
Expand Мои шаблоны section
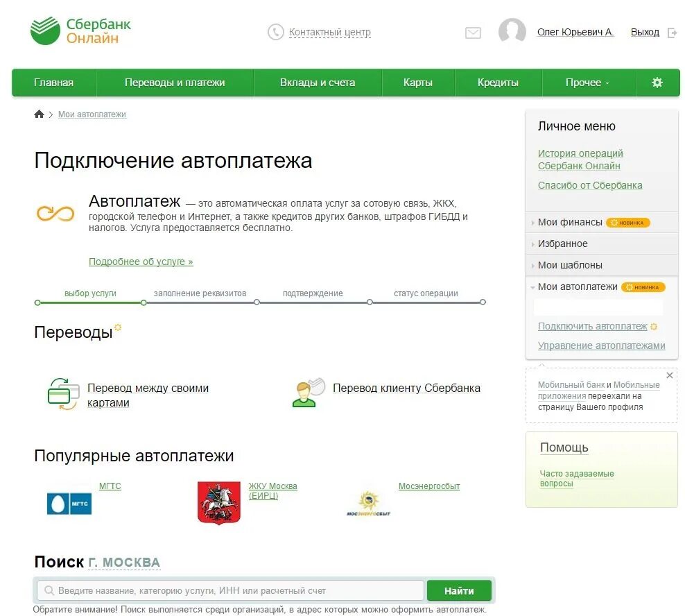tap(602, 265)
